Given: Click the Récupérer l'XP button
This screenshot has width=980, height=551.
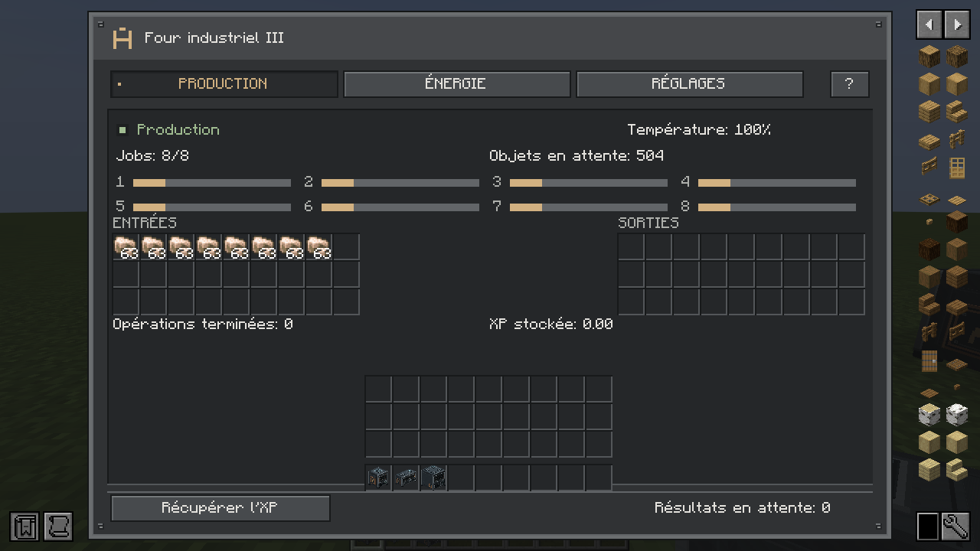Looking at the screenshot, I should [x=220, y=507].
